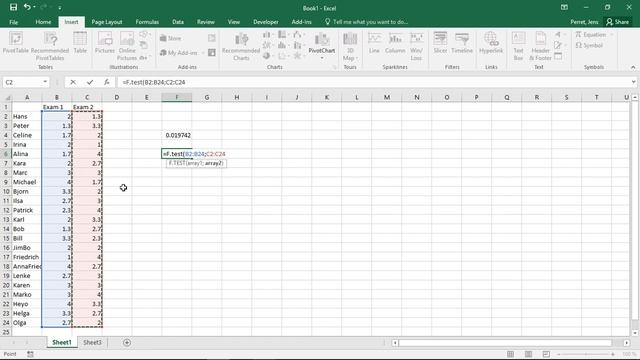Click the Ribbon Display Options icon
Image resolution: width=640 pixels, height=360 pixels.
564,7
